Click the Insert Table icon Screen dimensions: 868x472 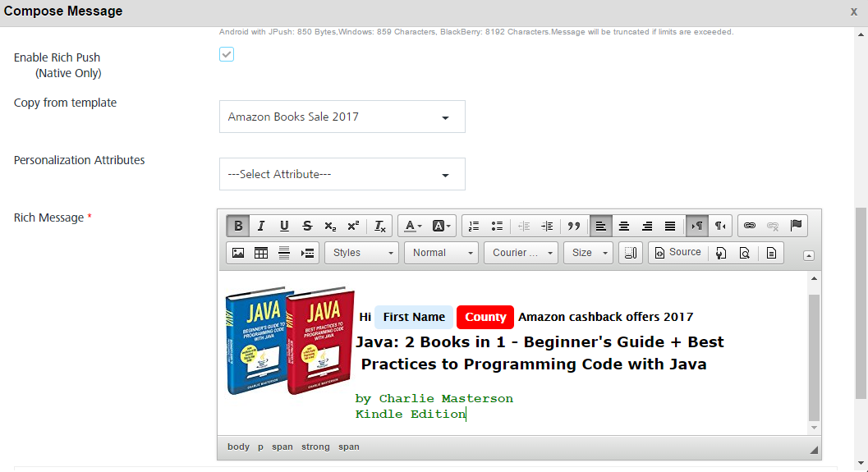coord(261,253)
